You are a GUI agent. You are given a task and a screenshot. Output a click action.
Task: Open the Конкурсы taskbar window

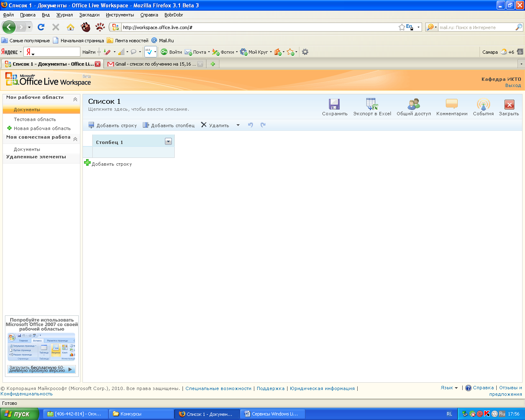pyautogui.click(x=141, y=414)
